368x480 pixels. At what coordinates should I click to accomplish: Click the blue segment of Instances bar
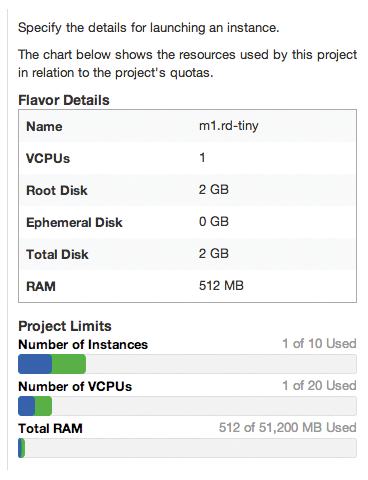(35, 364)
